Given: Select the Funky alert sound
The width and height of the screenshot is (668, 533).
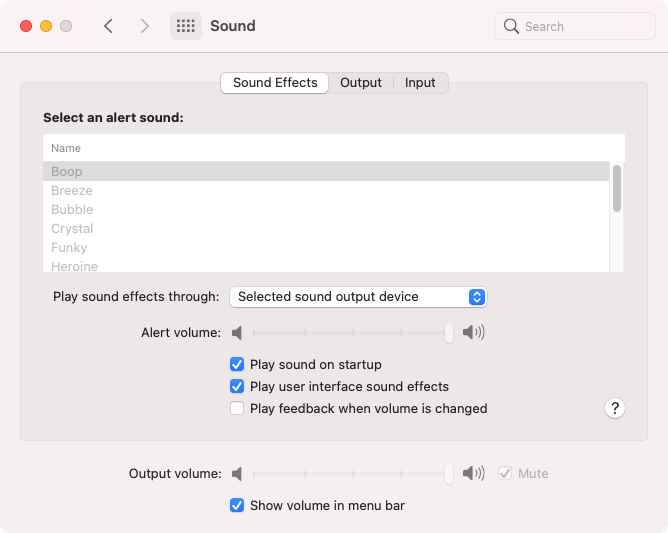Looking at the screenshot, I should point(326,248).
